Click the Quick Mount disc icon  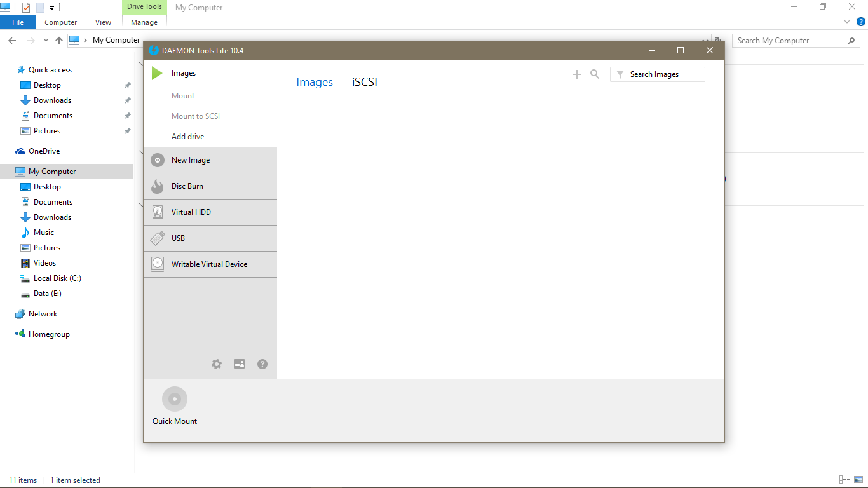pos(175,400)
